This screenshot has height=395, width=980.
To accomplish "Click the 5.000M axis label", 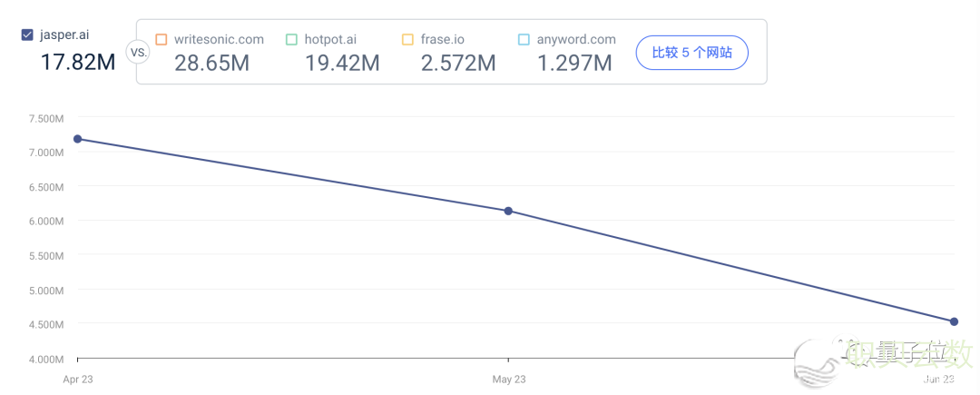I will [46, 290].
